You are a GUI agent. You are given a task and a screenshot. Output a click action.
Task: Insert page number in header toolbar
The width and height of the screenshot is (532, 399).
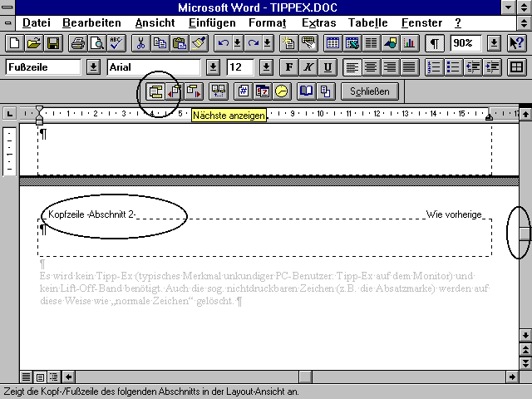pyautogui.click(x=244, y=91)
